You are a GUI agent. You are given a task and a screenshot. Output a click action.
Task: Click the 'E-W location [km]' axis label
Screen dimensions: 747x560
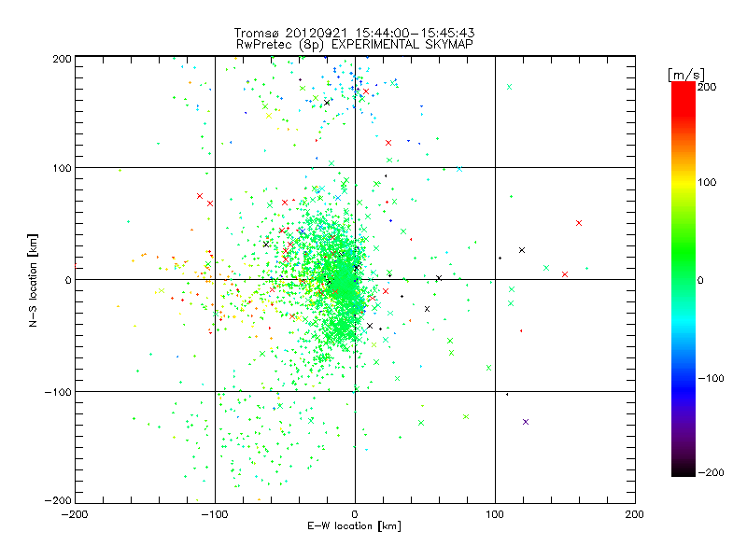point(354,526)
